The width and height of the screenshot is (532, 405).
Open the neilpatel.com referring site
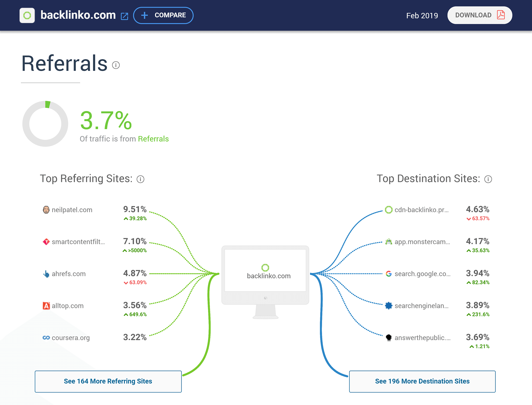72,210
